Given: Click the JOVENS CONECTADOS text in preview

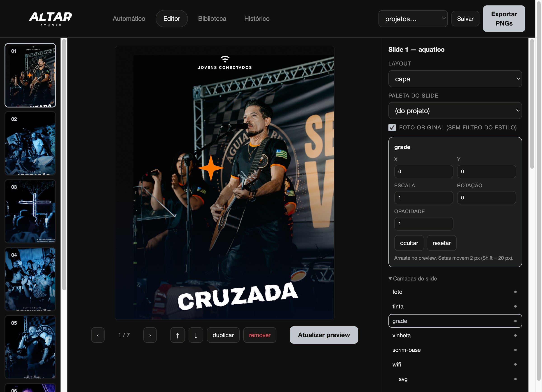Looking at the screenshot, I should 225,68.
